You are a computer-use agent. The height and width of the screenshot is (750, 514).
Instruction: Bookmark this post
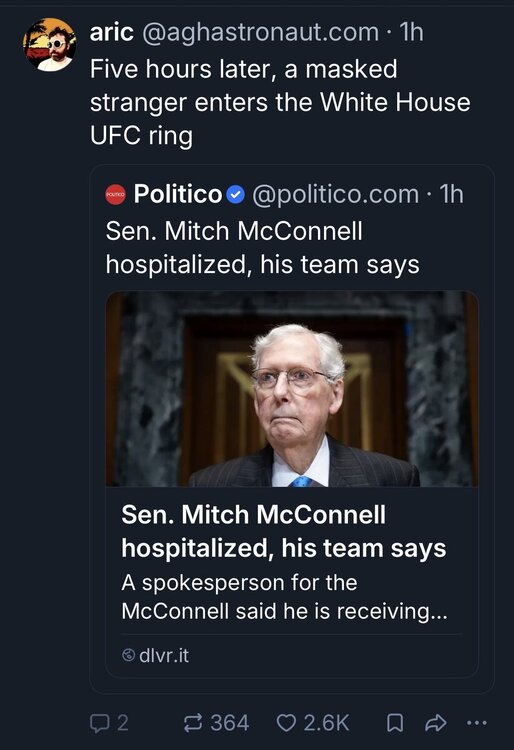pos(394,723)
